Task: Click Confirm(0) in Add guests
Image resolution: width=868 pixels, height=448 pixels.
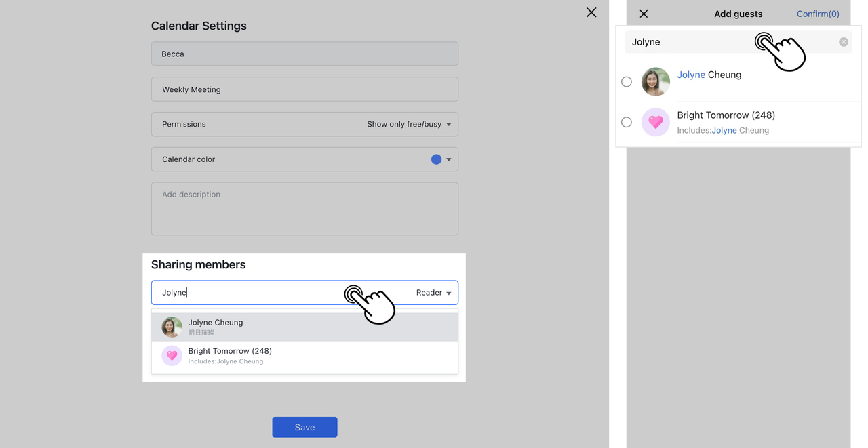Action: click(817, 14)
